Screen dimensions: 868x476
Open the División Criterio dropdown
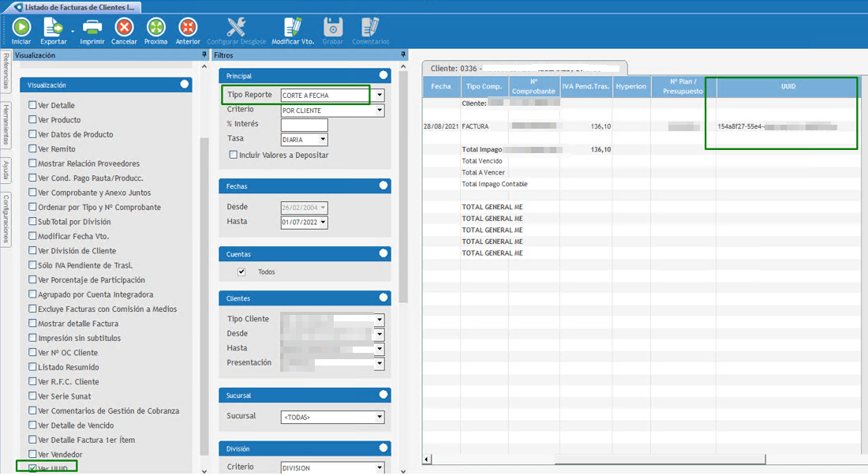tap(380, 467)
